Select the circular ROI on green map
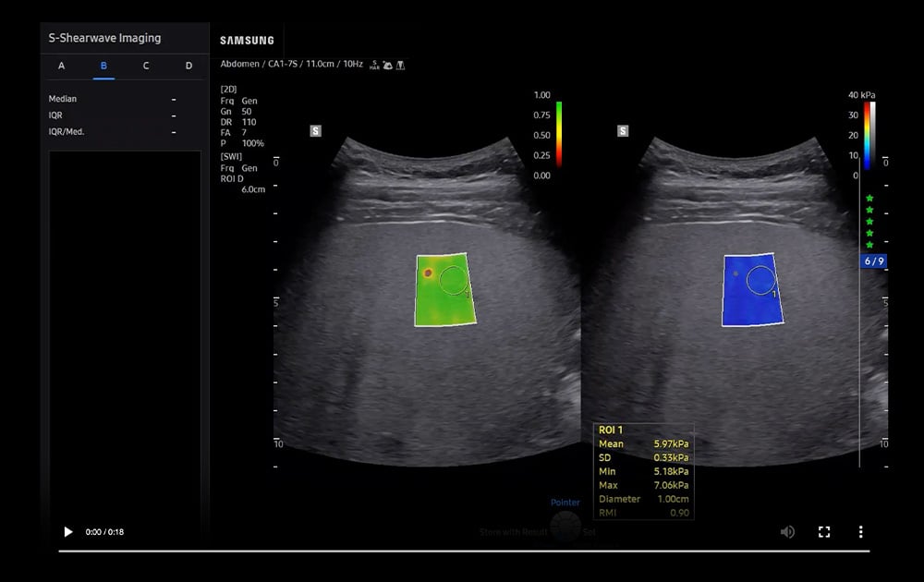 pyautogui.click(x=453, y=280)
